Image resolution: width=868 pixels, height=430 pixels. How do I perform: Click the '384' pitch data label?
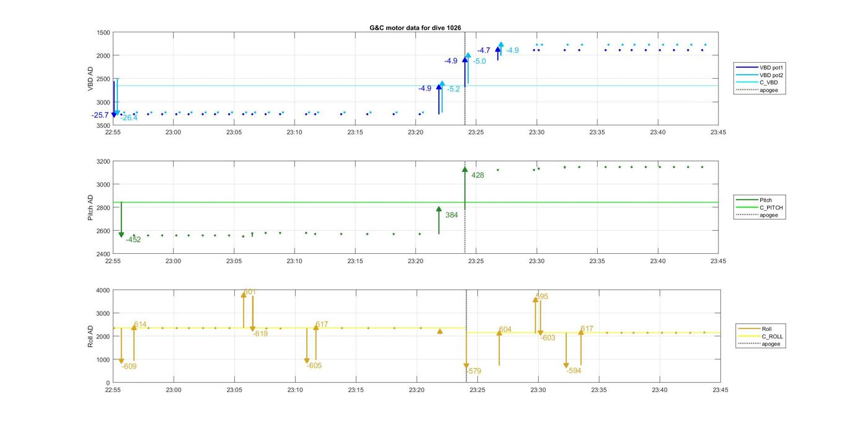(x=451, y=215)
